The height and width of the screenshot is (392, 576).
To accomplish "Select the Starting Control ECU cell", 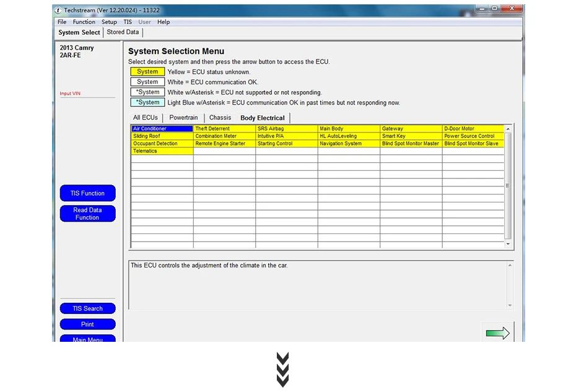I will (287, 144).
